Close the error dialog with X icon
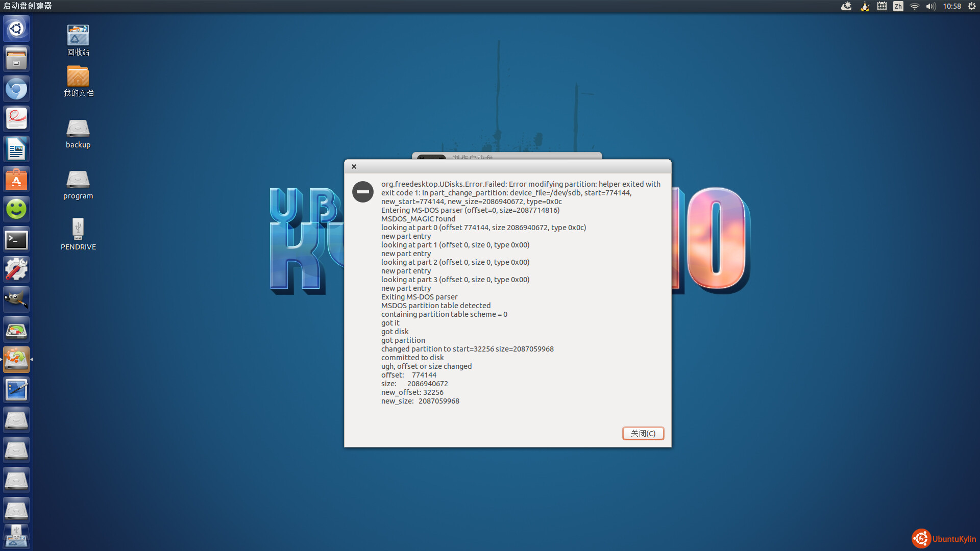 pyautogui.click(x=354, y=166)
